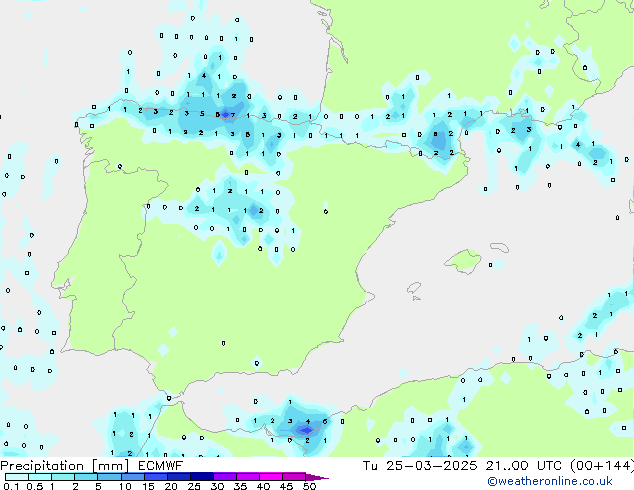
Task: Click the legend swatch between 25 and 30
Action: click(202, 477)
